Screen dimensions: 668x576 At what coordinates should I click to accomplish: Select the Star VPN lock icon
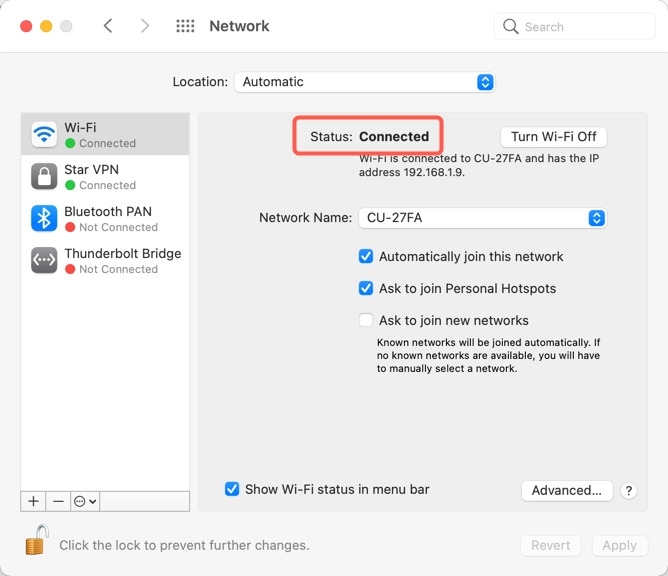[44, 176]
